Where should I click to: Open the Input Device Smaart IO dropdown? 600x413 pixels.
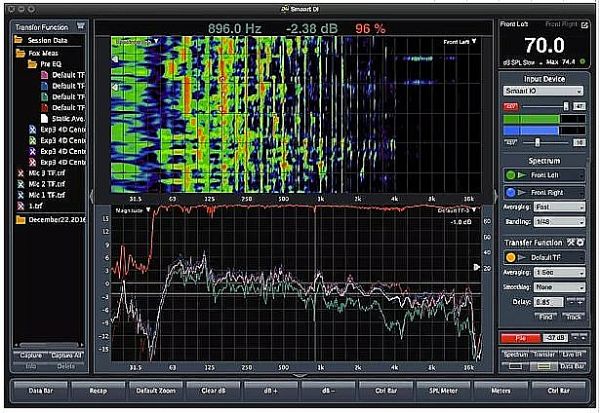(x=543, y=91)
